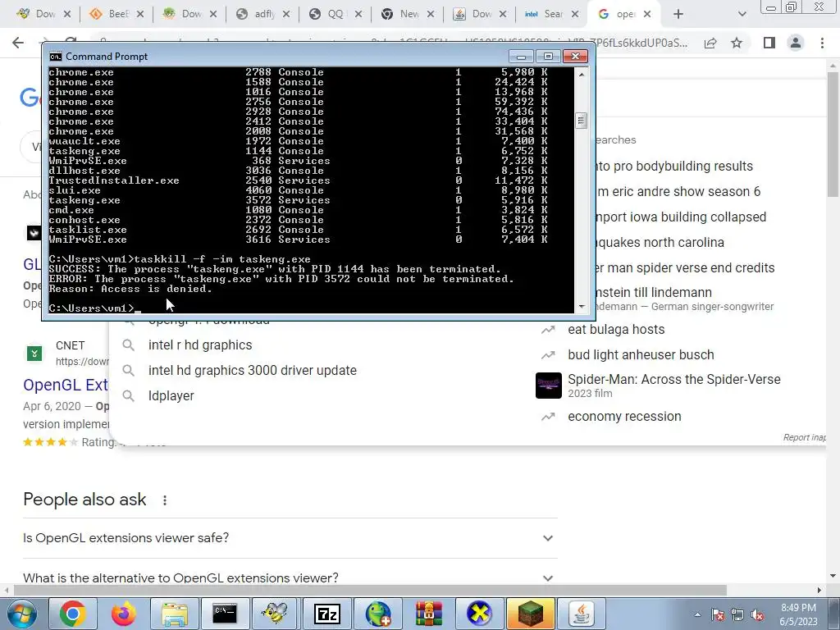Open trending search pro bodybuilding results
This screenshot has height=630, width=840.
coord(675,166)
